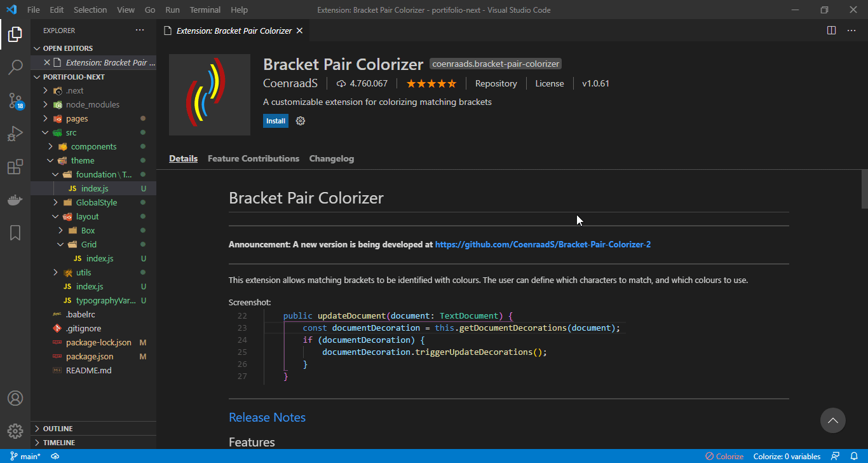Close Extension entry in Open Editors list
The image size is (868, 463).
46,62
